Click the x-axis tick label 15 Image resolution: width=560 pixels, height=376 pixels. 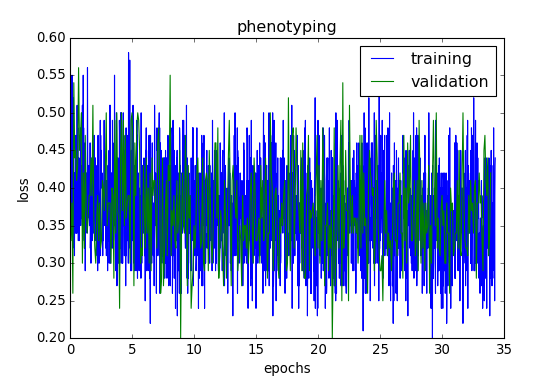pos(256,350)
